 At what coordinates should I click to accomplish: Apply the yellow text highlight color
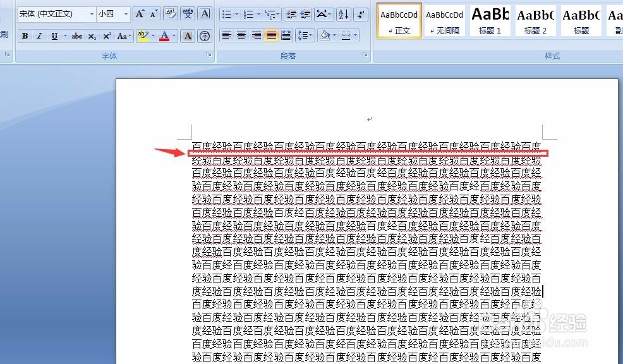(142, 36)
